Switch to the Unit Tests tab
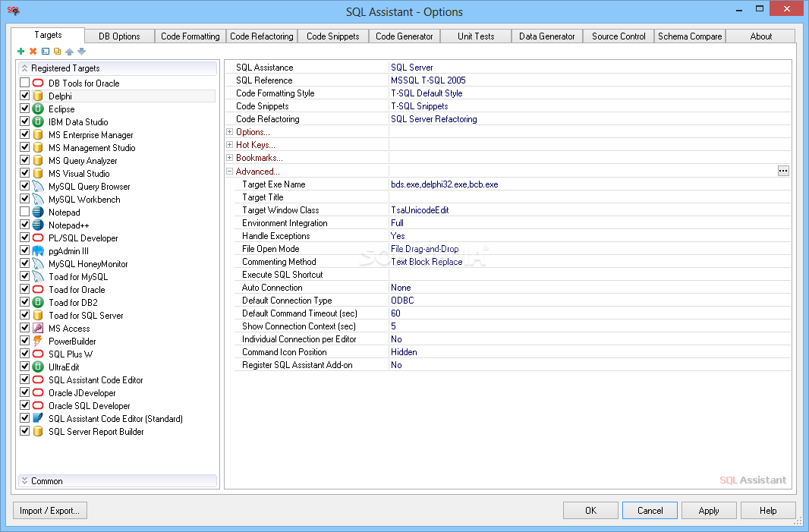This screenshot has width=809, height=532. (x=476, y=36)
